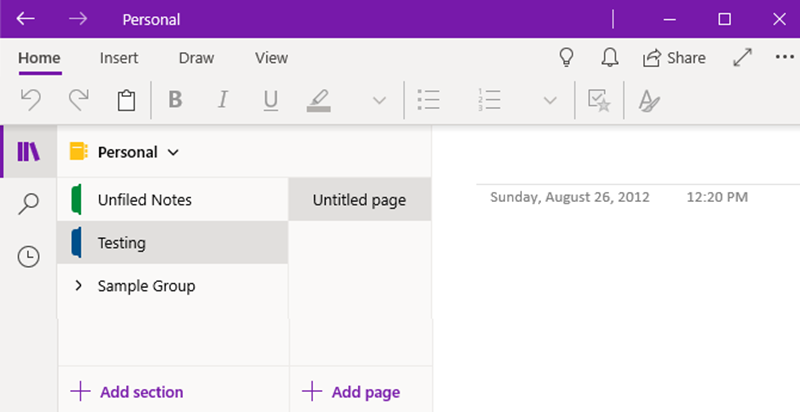
Task: Toggle underline formatting
Action: point(271,101)
